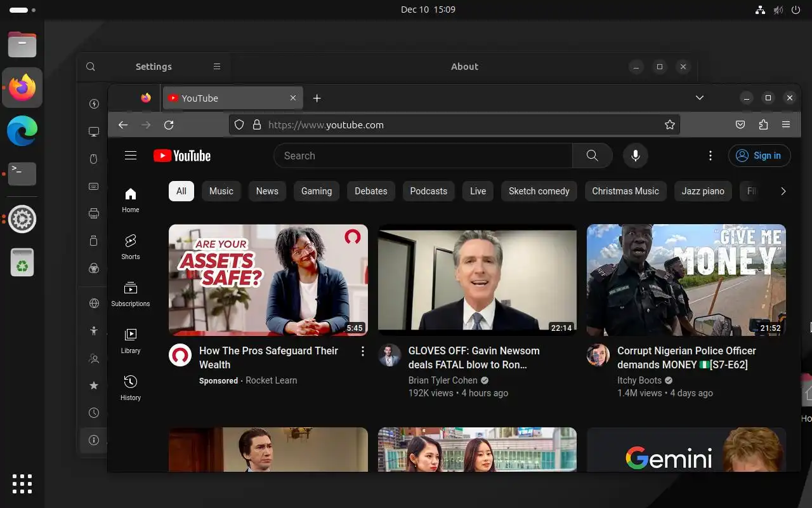Open History in the YouTube sidebar
The height and width of the screenshot is (508, 812).
click(x=131, y=388)
